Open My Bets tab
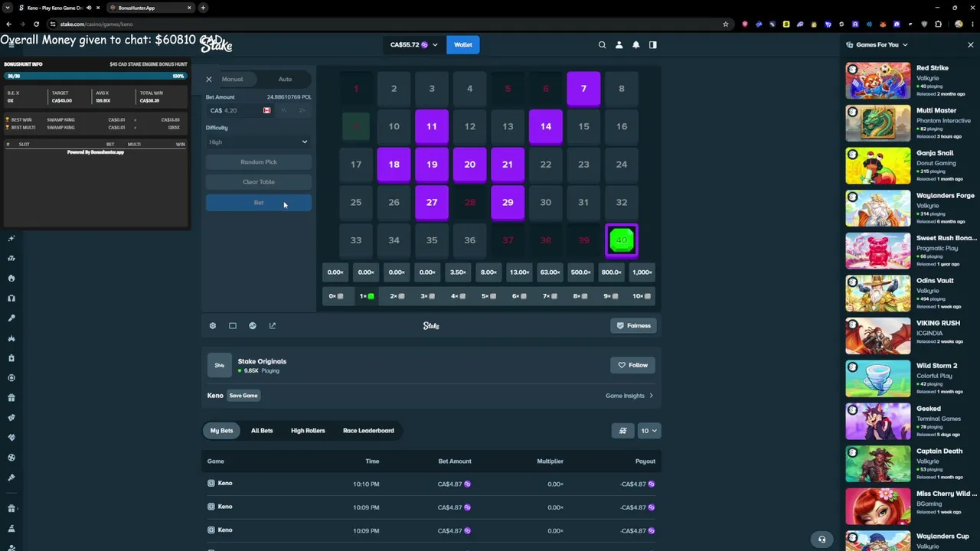 [x=221, y=430]
